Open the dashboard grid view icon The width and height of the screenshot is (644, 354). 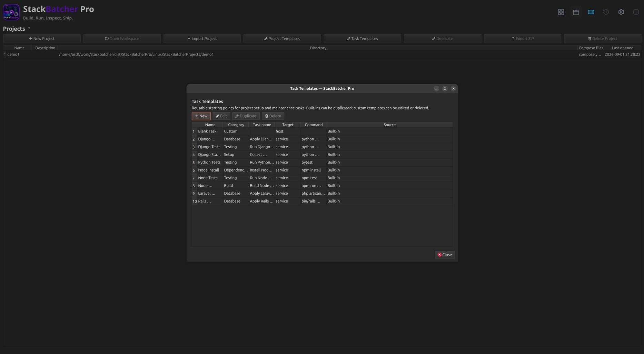coord(561,12)
